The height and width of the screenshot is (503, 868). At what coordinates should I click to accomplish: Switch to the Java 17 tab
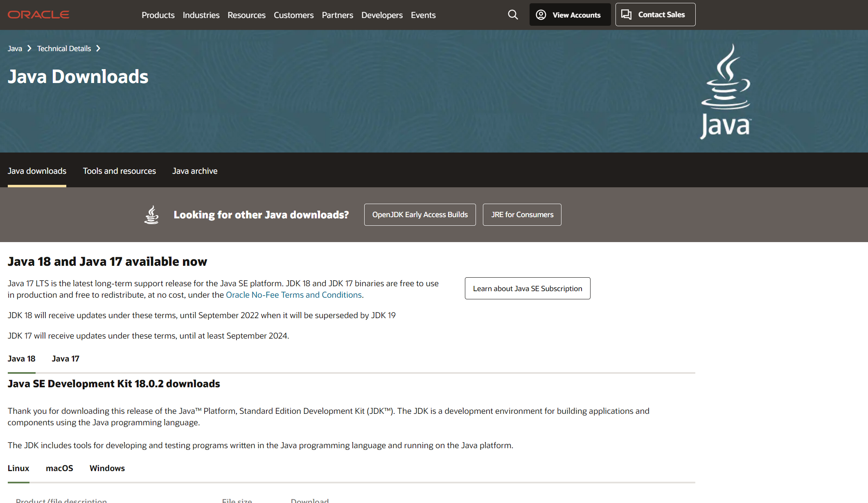tap(65, 359)
